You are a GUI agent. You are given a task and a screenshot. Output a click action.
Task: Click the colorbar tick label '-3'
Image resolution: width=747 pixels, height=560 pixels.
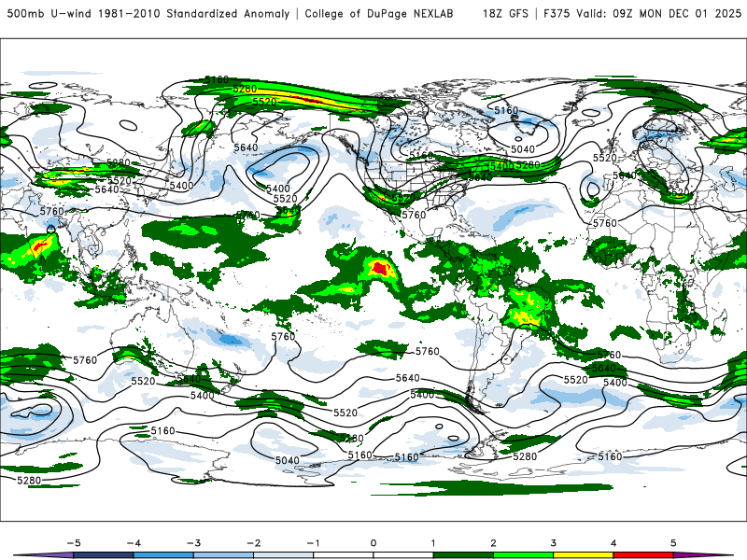click(x=193, y=543)
